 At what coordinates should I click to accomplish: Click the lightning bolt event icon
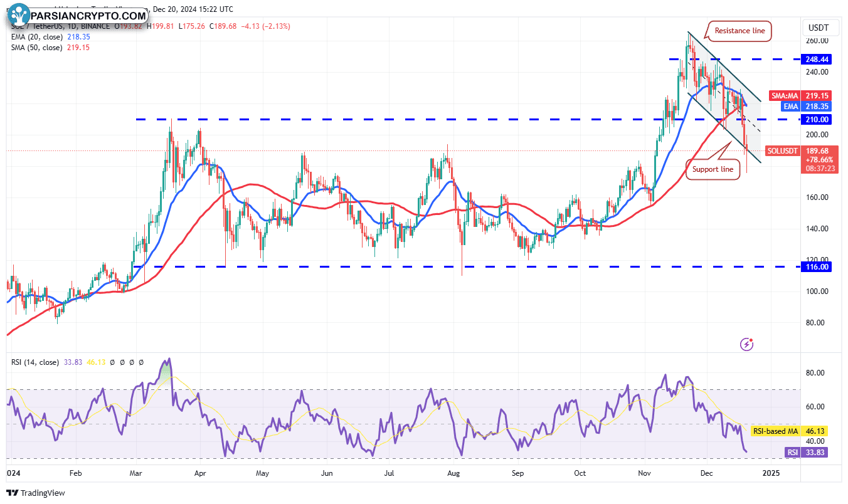coord(746,344)
